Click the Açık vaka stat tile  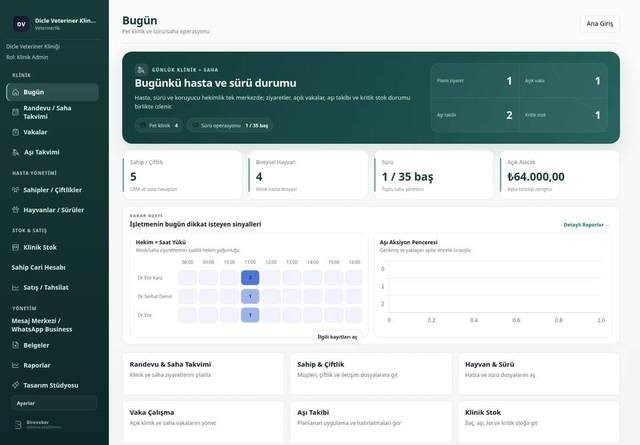563,81
